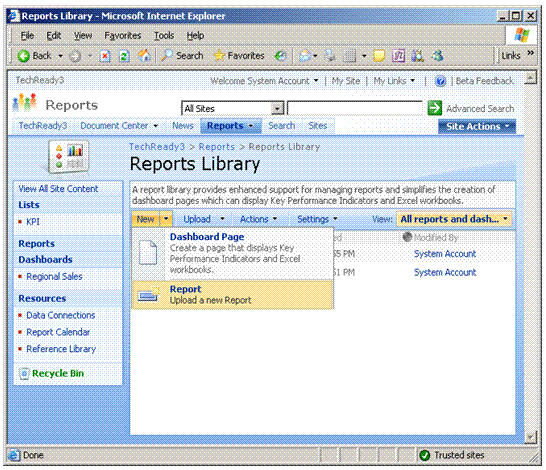
Task: Click the Reports site people logo icon
Action: tap(24, 103)
